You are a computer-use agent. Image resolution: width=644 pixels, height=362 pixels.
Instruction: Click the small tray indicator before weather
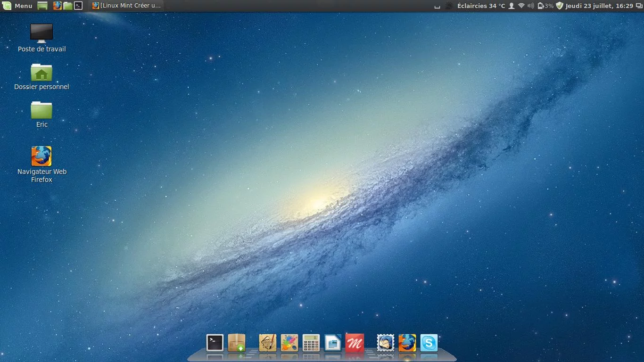click(x=437, y=6)
